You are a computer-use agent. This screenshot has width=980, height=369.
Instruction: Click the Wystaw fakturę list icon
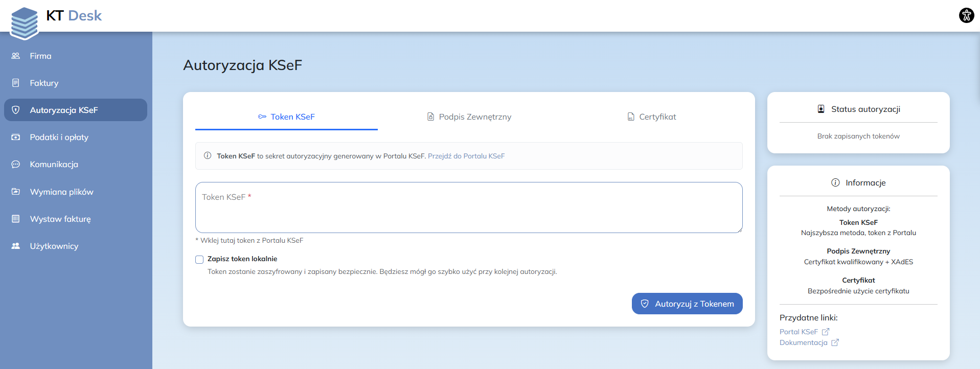(16, 219)
